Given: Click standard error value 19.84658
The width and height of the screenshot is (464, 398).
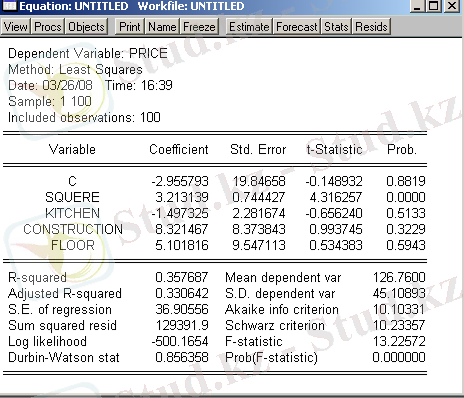Looking at the screenshot, I should pos(259,181).
